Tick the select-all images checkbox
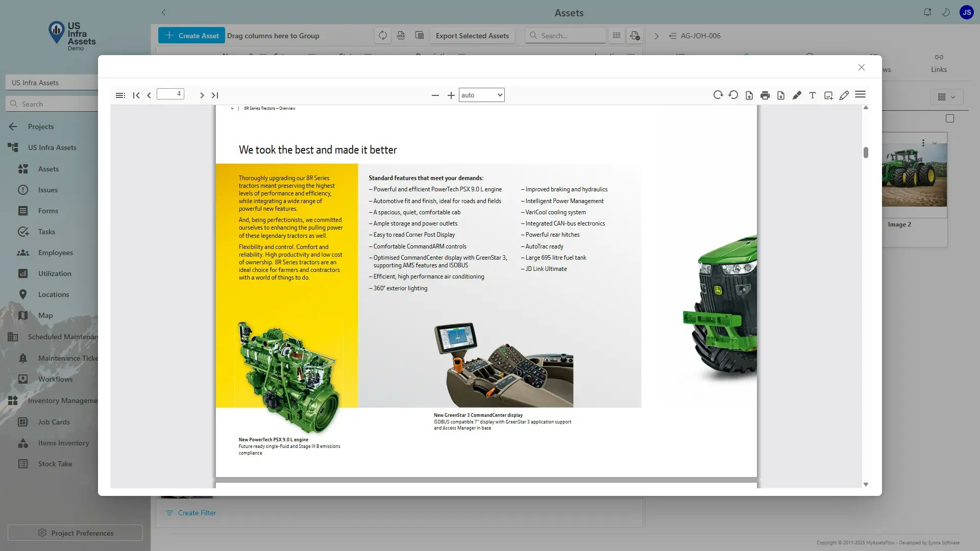The height and width of the screenshot is (551, 980). [950, 119]
